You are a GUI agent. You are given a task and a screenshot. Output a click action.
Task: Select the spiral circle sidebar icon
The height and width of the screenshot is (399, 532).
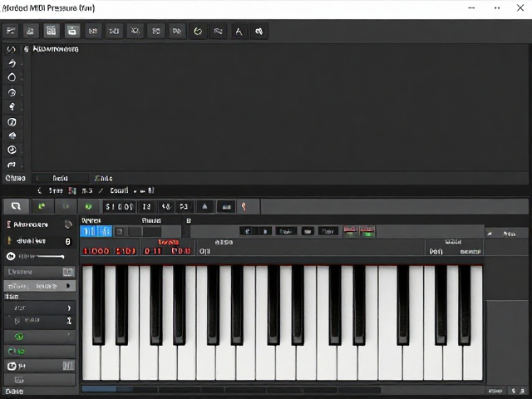coord(12,92)
